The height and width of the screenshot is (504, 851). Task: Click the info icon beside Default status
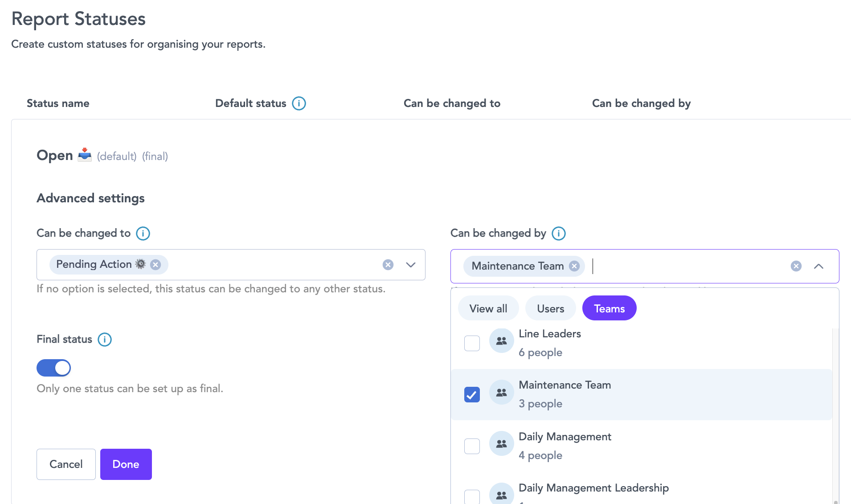coord(299,103)
